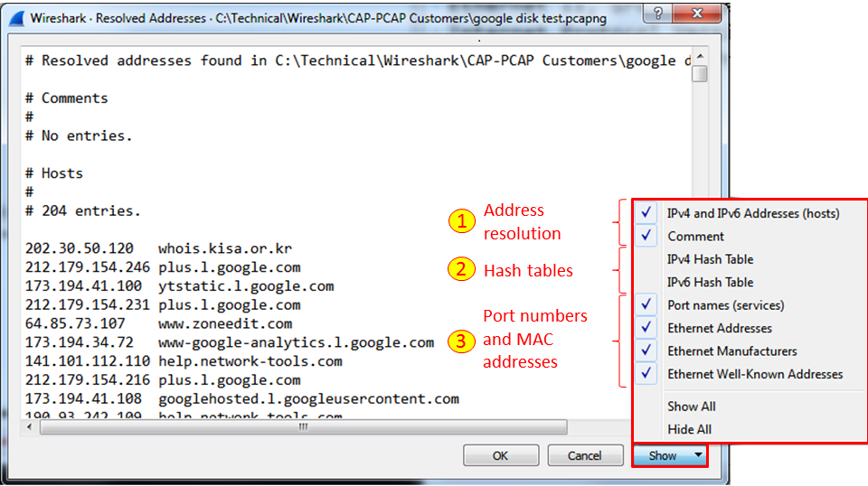
Task: Click the '# Resolved addresses found in' line
Action: click(358, 61)
